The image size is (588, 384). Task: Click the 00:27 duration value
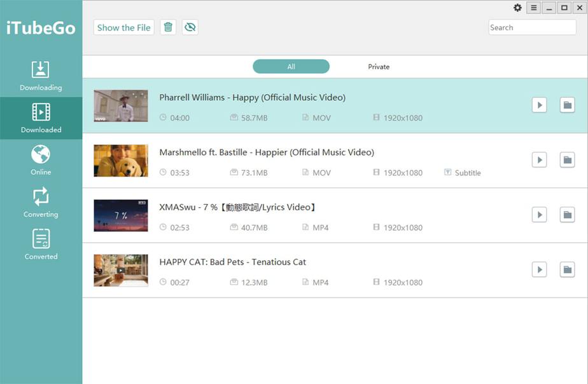[179, 282]
